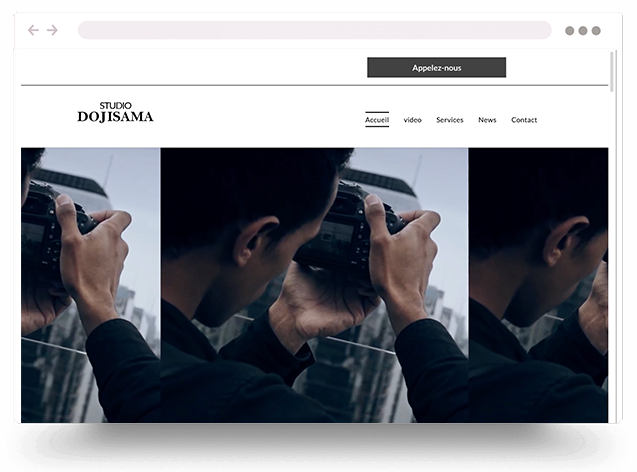Click the last gray dot in browser corner
The width and height of the screenshot is (637, 472).
pyautogui.click(x=596, y=31)
